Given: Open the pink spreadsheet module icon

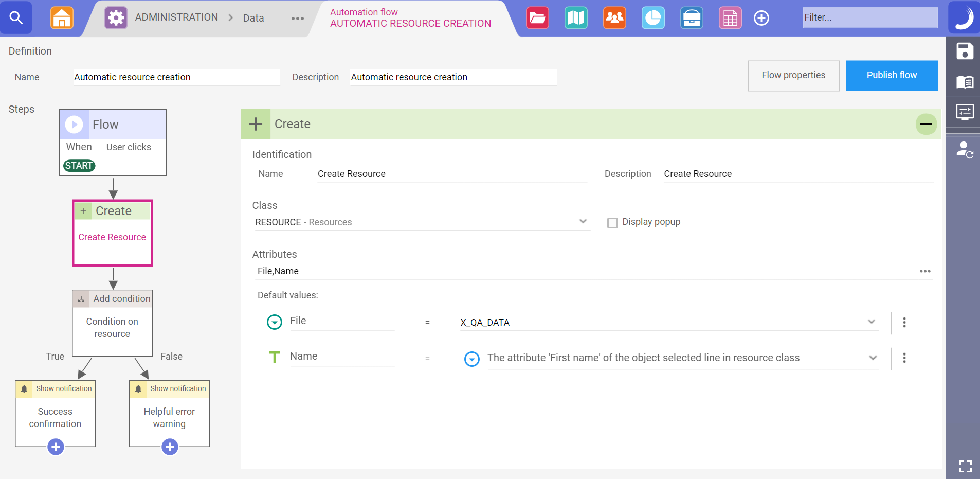Looking at the screenshot, I should coord(730,18).
